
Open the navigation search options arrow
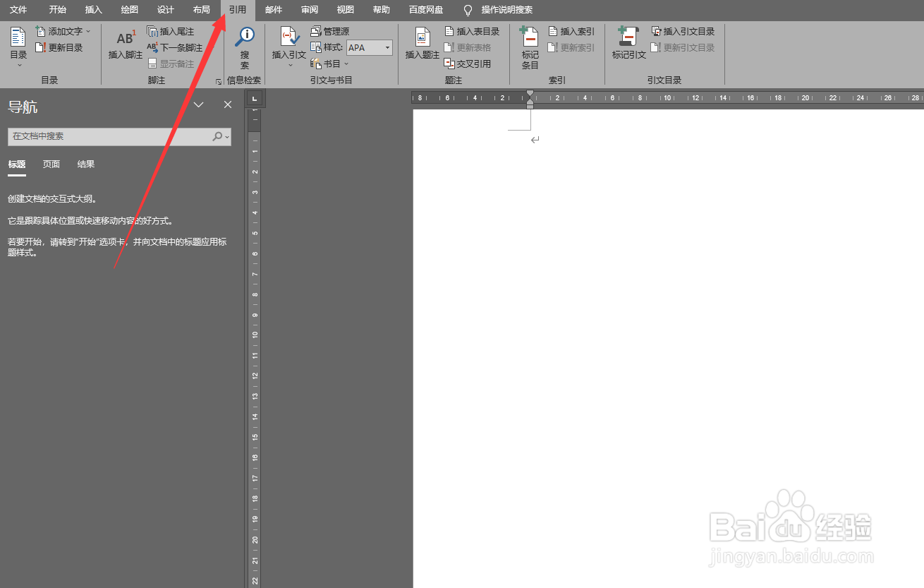[x=226, y=137]
